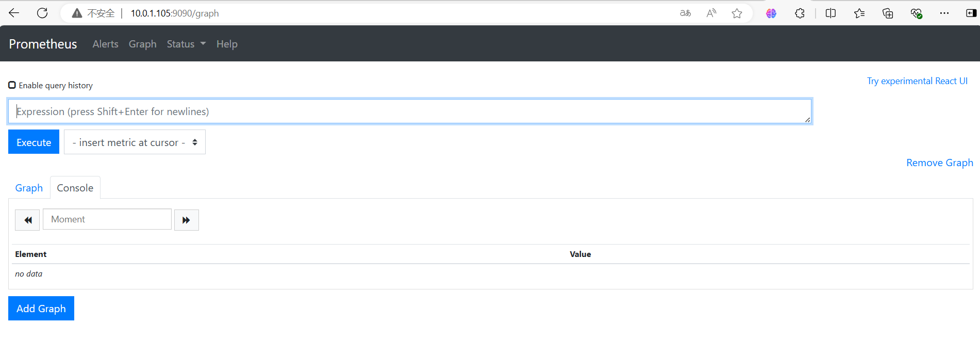980x339 pixels.
Task: Click the Prometheus brand title
Action: (43, 44)
